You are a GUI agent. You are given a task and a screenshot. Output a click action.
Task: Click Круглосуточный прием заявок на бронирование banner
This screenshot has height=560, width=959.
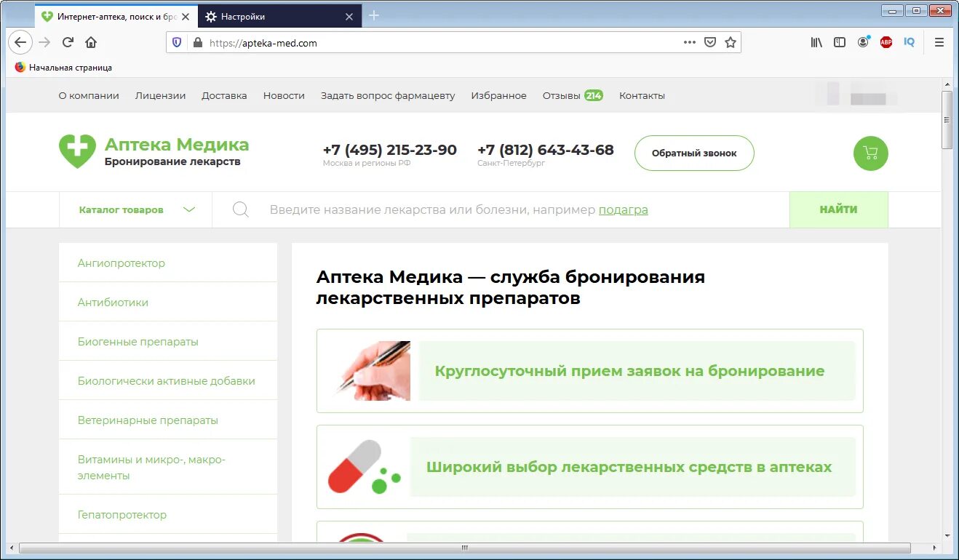click(x=590, y=371)
